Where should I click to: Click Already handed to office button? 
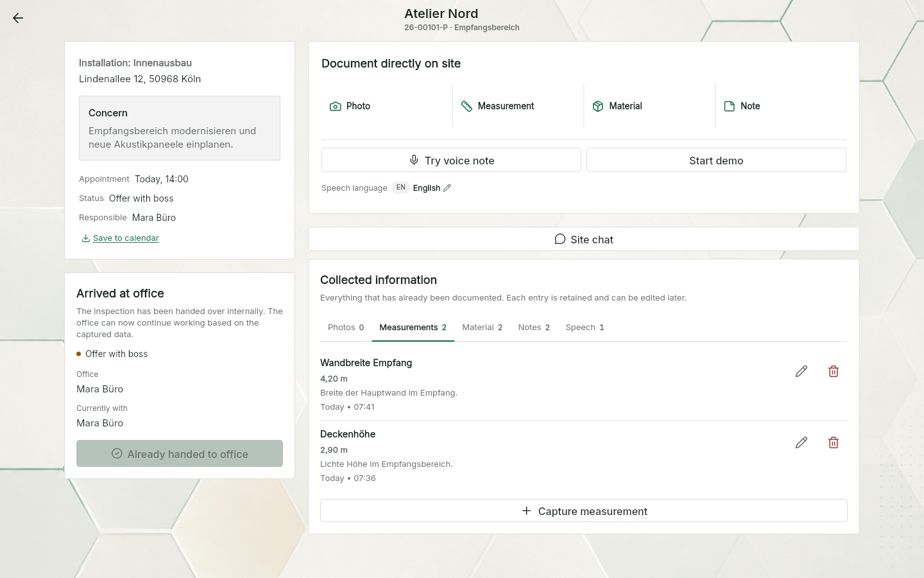point(180,453)
